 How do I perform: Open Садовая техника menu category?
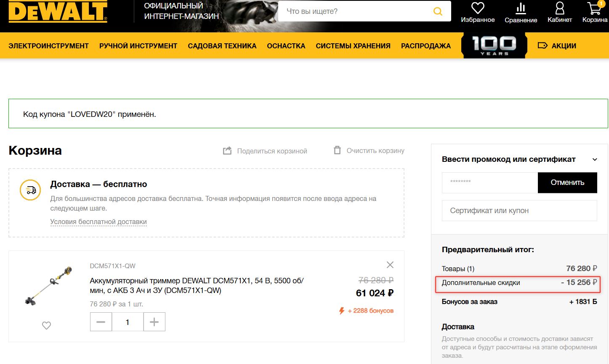pos(222,46)
